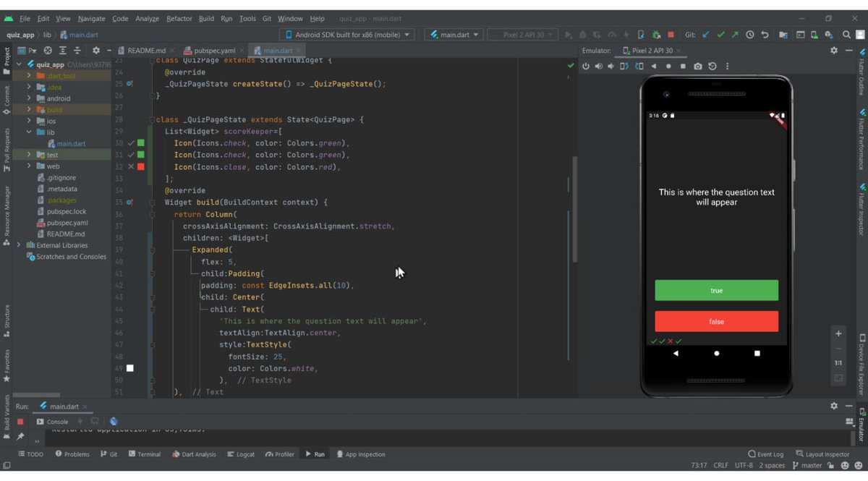Select main.dart in the project tree

coord(71,144)
